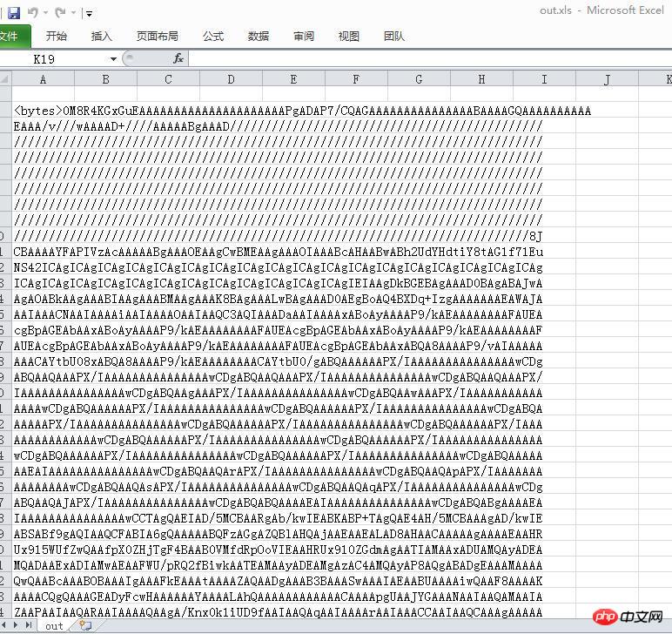Click cell starting with QwQAABcAAABOBAAAIgAAAFkEAAAt
The image size is (672, 634).
[x=278, y=581]
